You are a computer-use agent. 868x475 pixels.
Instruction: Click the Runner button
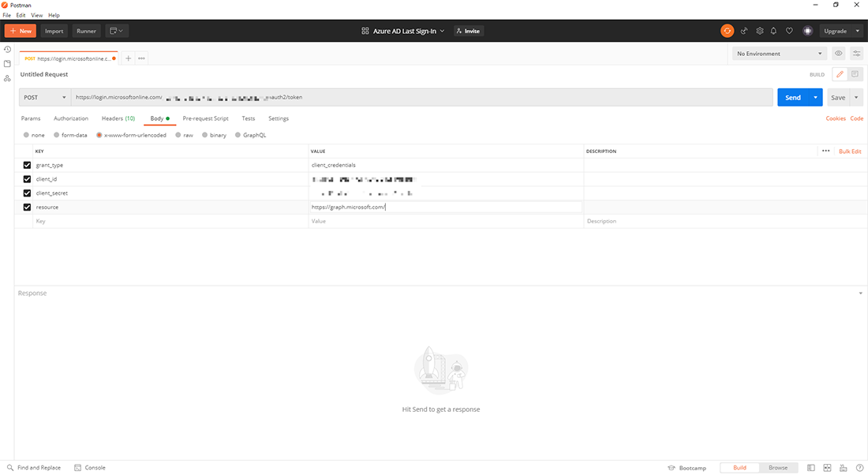tap(86, 31)
